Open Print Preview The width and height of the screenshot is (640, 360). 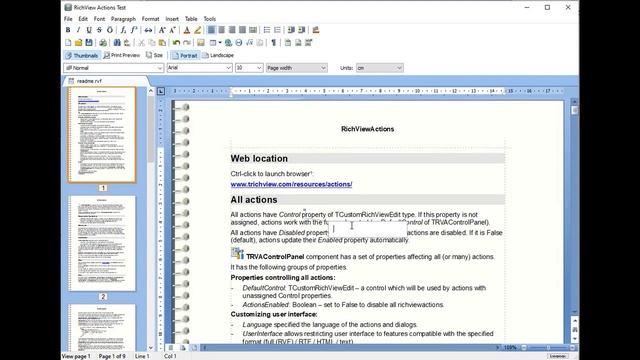coord(121,55)
